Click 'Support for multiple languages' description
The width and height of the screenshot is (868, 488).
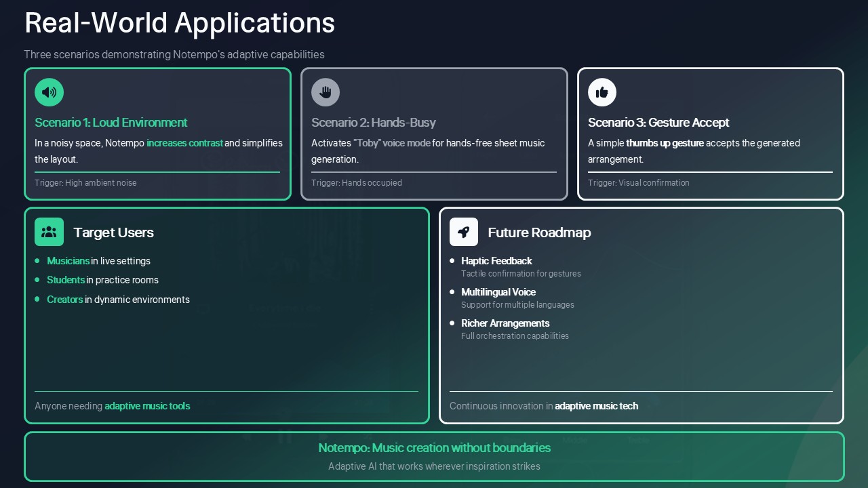[517, 305]
